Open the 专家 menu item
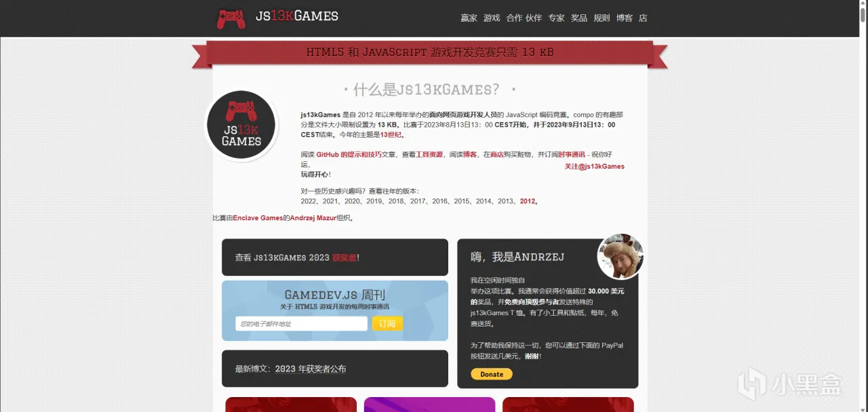The image size is (868, 412). (557, 18)
